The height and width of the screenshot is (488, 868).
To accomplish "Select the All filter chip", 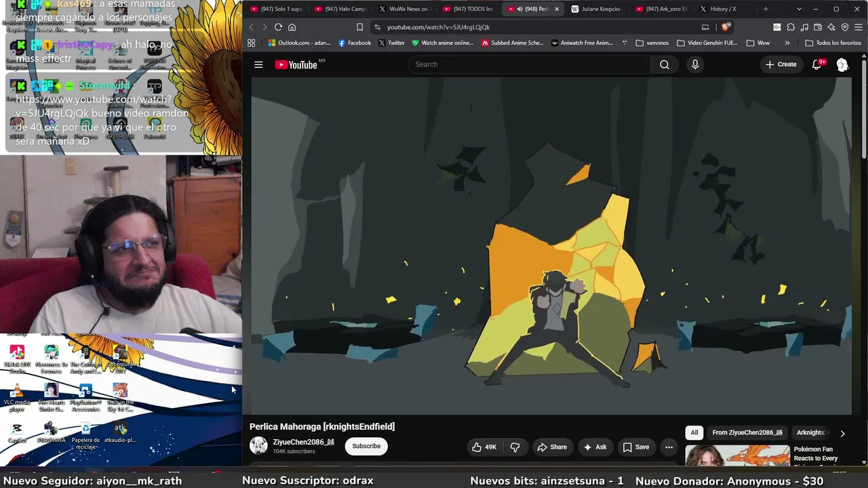I will [x=694, y=432].
